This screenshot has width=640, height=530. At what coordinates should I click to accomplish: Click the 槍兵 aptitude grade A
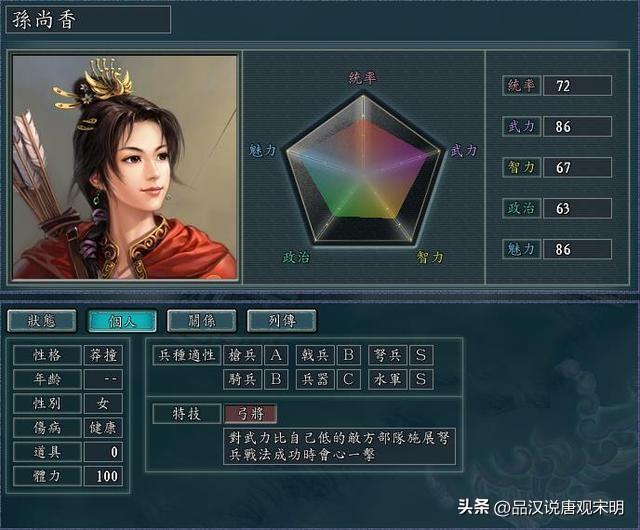tap(276, 355)
